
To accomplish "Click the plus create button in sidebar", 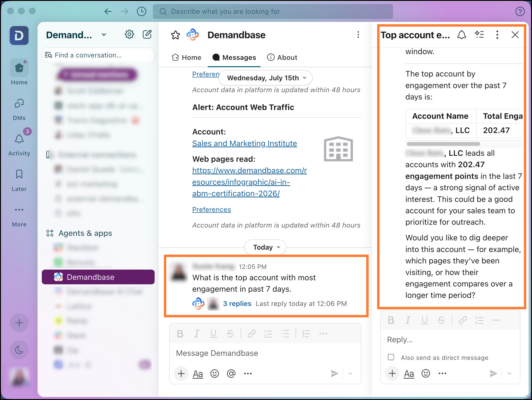I will point(19,323).
